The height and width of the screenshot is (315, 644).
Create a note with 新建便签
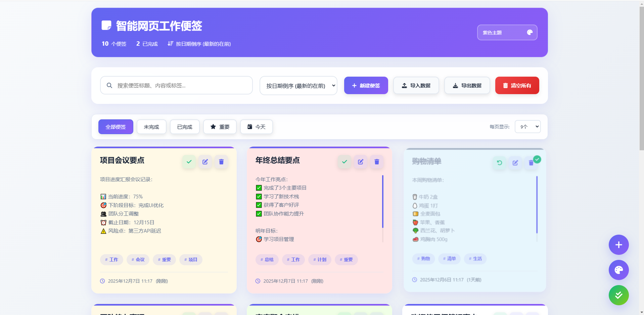pos(366,85)
